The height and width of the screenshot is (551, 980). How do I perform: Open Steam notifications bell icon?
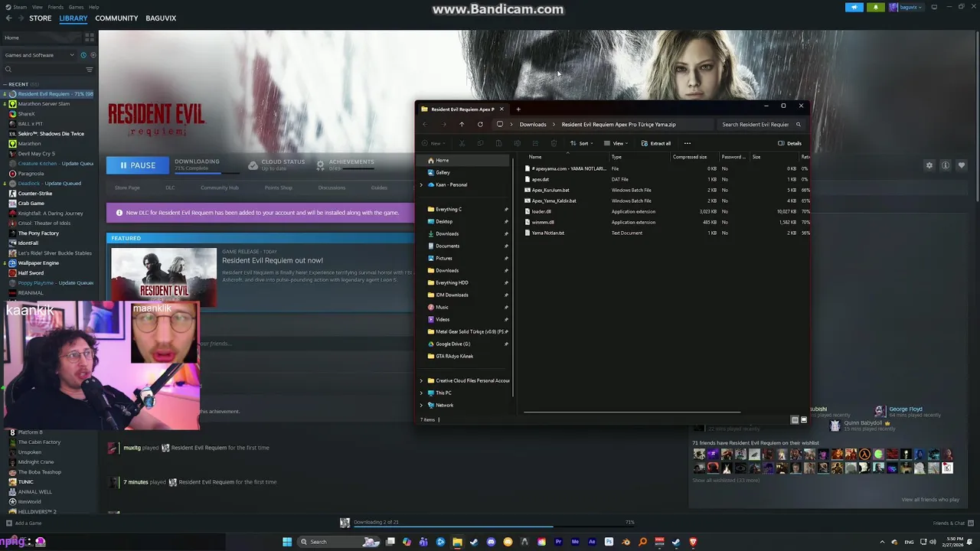[x=876, y=7]
